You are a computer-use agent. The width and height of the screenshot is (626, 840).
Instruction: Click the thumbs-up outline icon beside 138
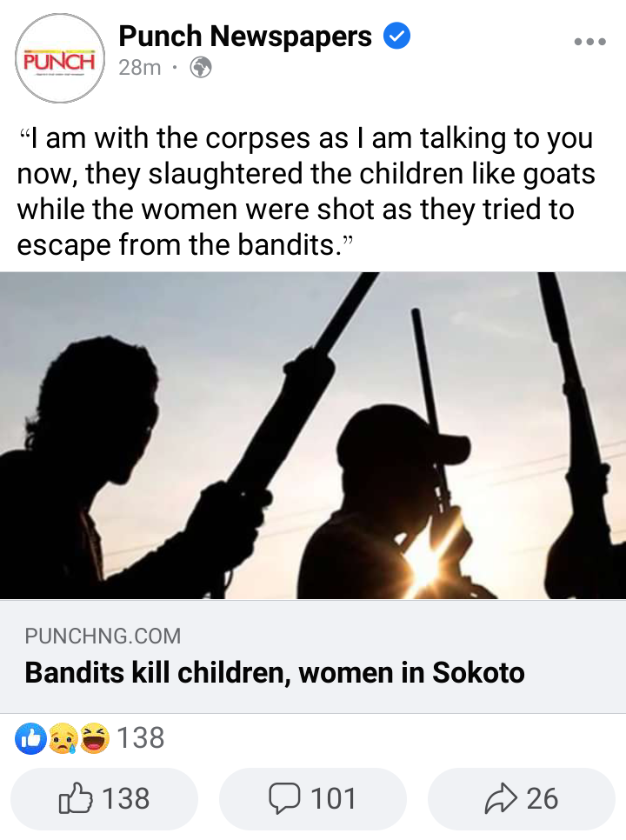(x=76, y=797)
